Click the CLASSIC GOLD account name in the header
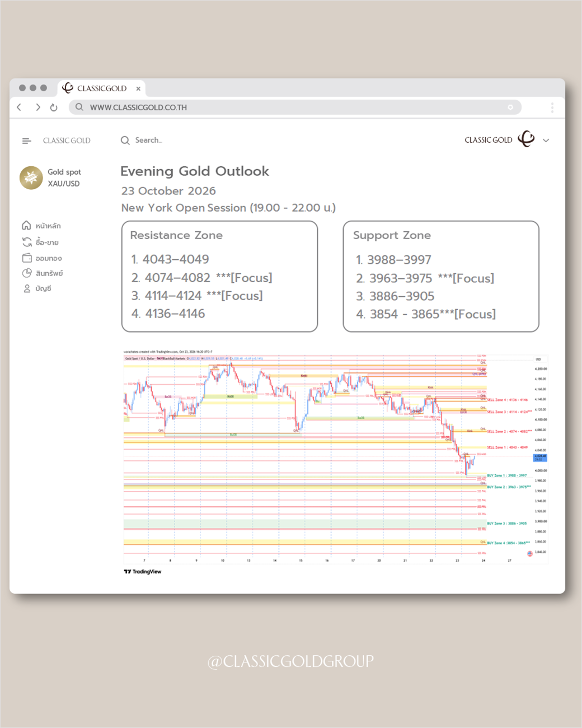Screen dimensions: 582x728 coord(489,140)
